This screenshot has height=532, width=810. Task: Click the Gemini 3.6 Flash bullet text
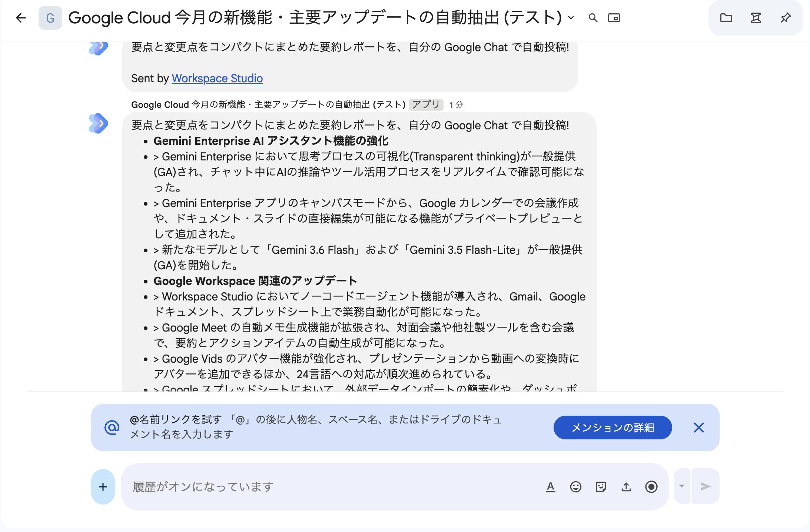coord(368,257)
